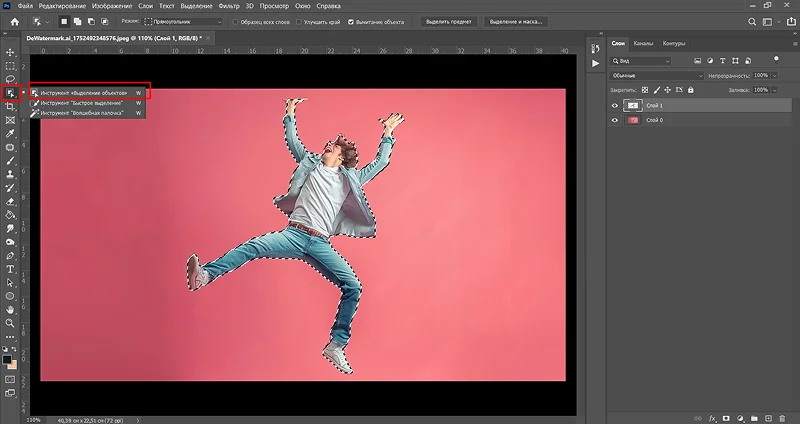Click the delete layer trash icon
Viewport: 800px width, 424px height.
[782, 418]
